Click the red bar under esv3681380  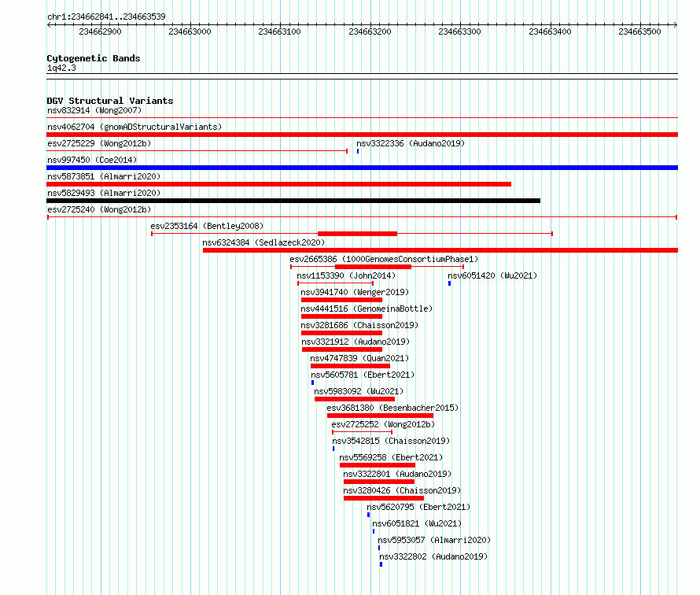381,416
